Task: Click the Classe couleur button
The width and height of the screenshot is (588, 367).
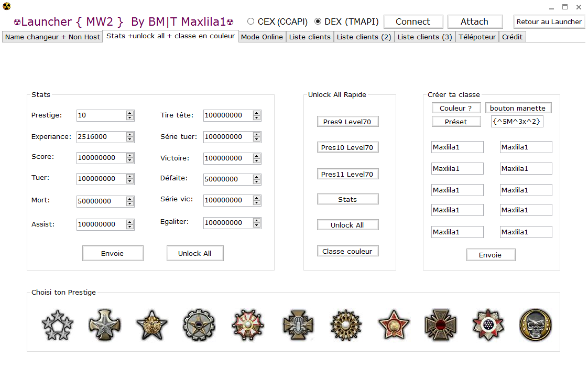Action: pos(347,251)
